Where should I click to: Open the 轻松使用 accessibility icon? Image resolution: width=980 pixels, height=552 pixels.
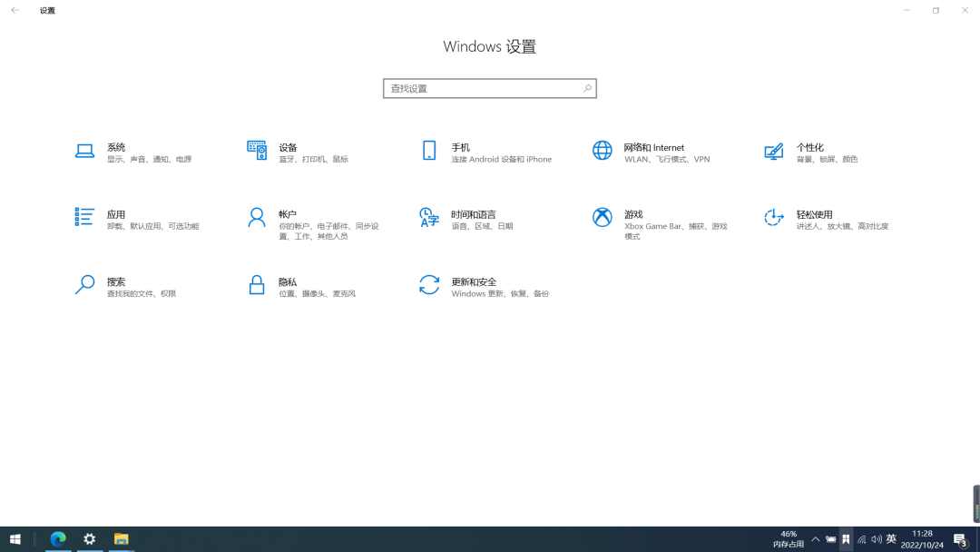click(774, 218)
